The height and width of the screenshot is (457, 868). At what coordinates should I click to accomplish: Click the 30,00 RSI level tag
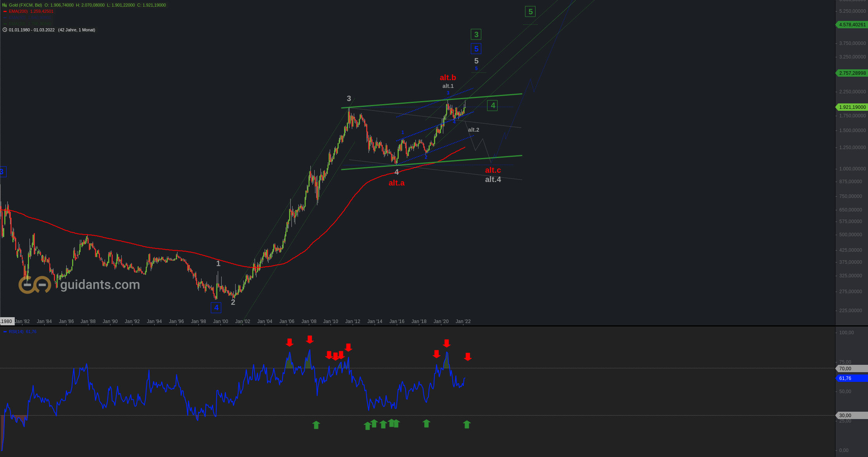[x=852, y=416]
